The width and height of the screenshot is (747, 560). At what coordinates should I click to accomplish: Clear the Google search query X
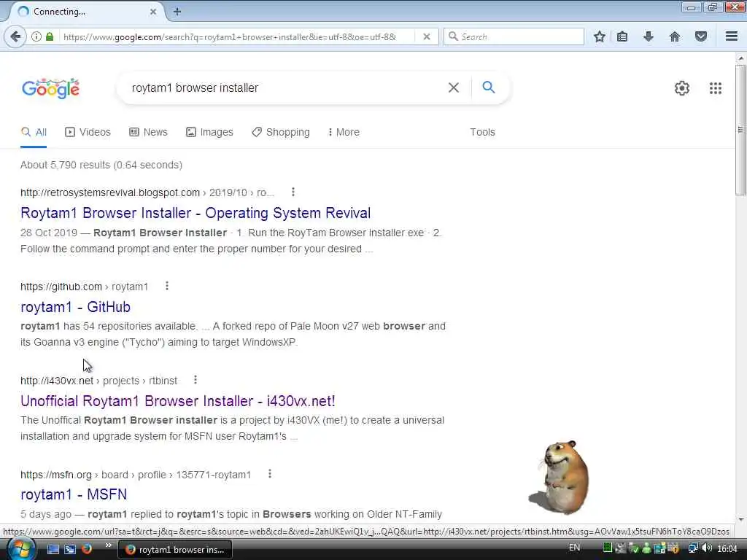pos(454,87)
